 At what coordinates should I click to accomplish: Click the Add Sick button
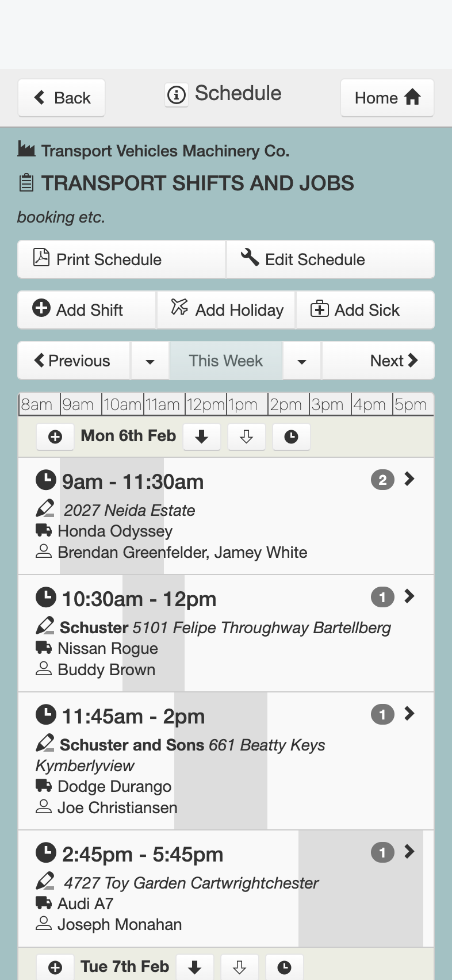point(365,310)
